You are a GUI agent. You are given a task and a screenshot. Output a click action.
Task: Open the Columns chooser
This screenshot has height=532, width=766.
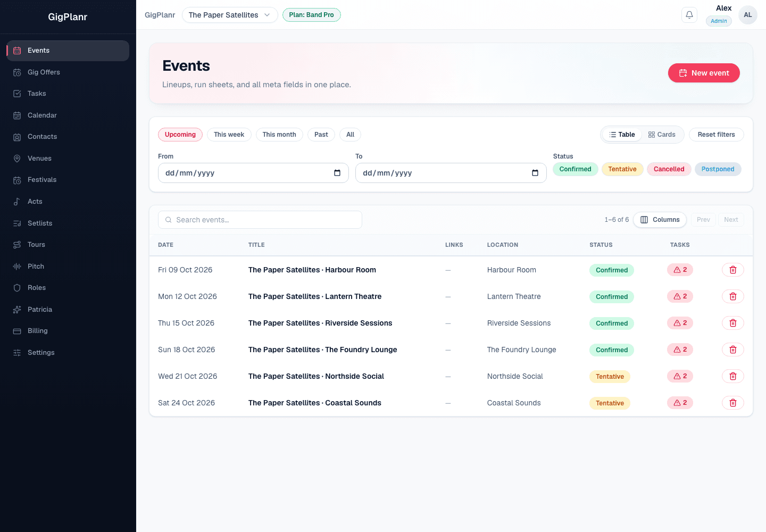(x=660, y=220)
